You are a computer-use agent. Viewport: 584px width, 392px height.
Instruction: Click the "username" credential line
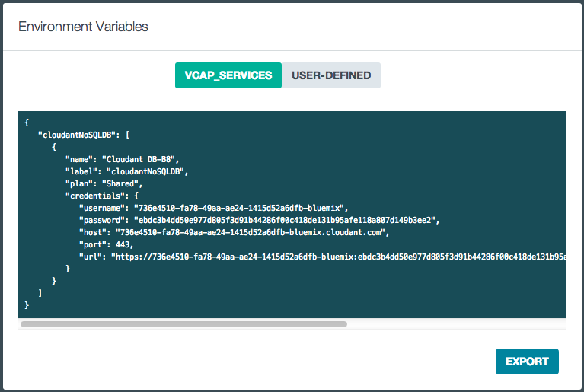coord(213,208)
